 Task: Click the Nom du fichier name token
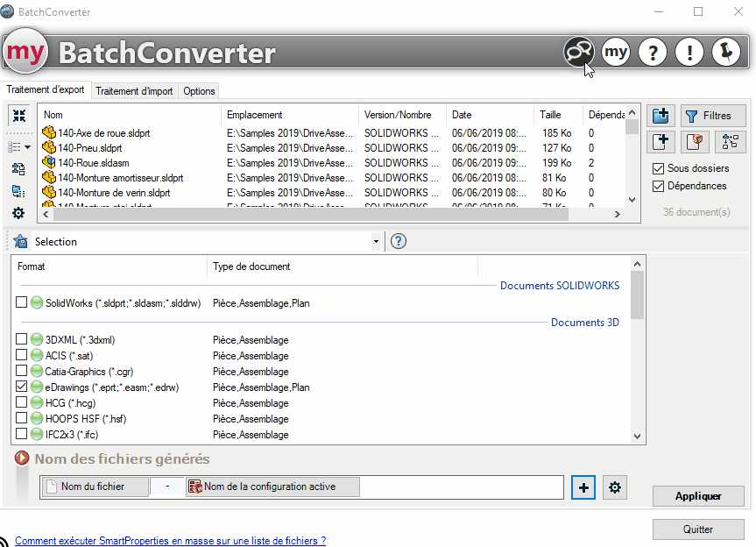click(95, 487)
